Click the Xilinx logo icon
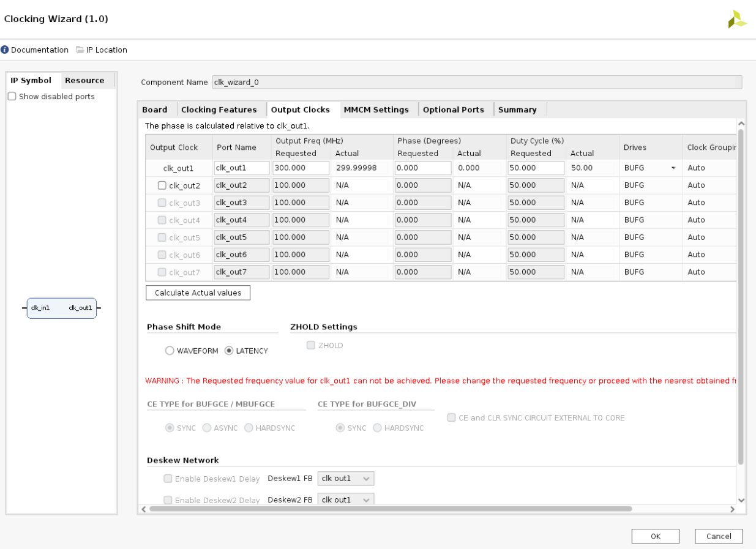Screen dimensions: 756x549 [736, 20]
